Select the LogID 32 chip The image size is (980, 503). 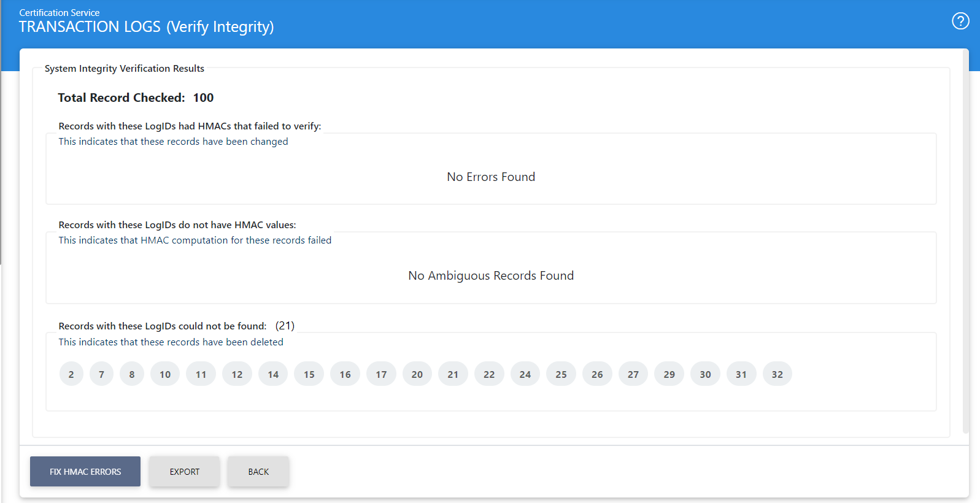pos(777,374)
